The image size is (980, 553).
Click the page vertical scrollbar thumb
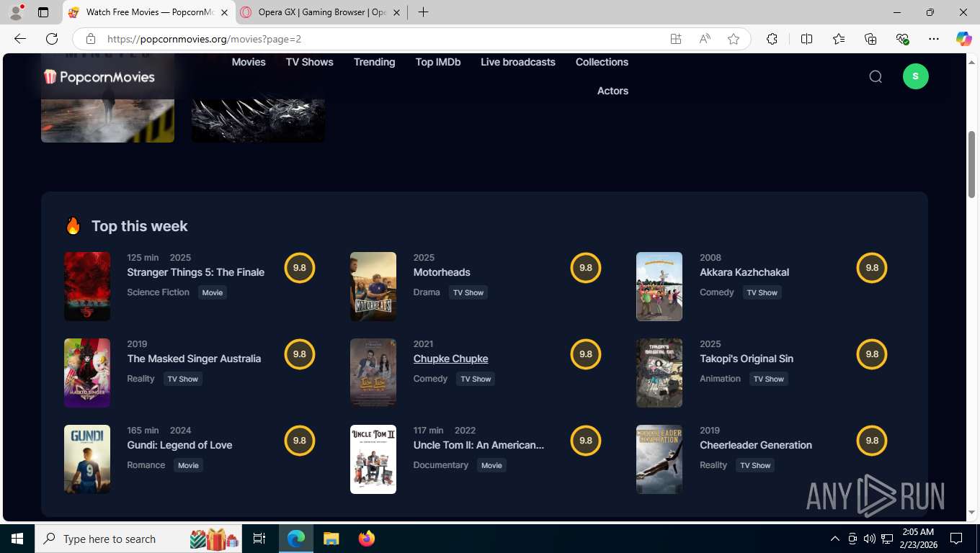(972, 164)
